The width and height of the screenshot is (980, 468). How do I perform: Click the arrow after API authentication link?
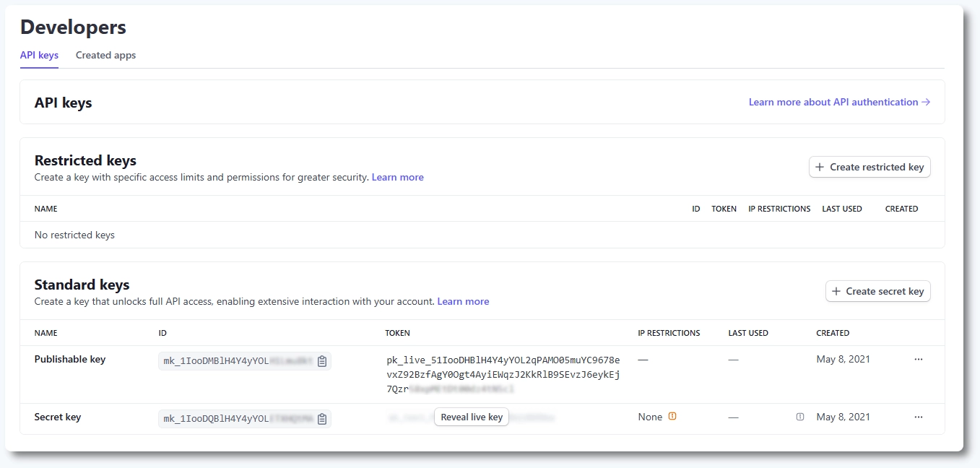click(927, 102)
